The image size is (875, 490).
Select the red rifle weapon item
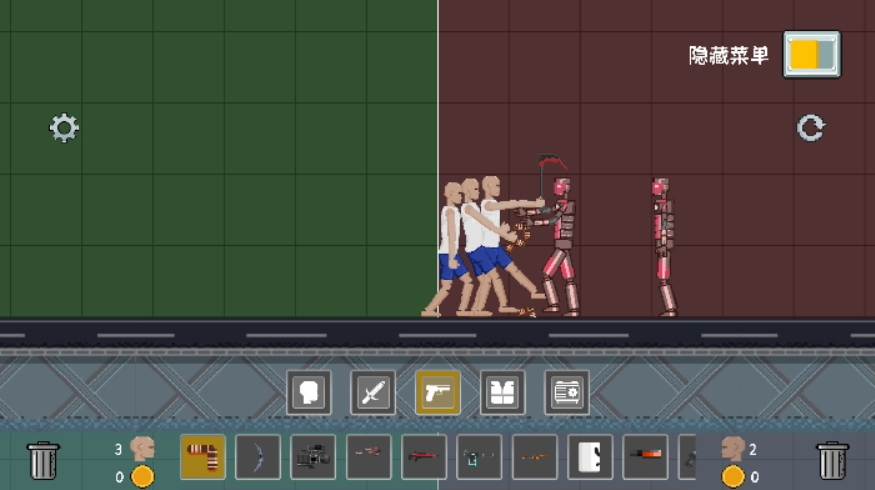(x=424, y=457)
